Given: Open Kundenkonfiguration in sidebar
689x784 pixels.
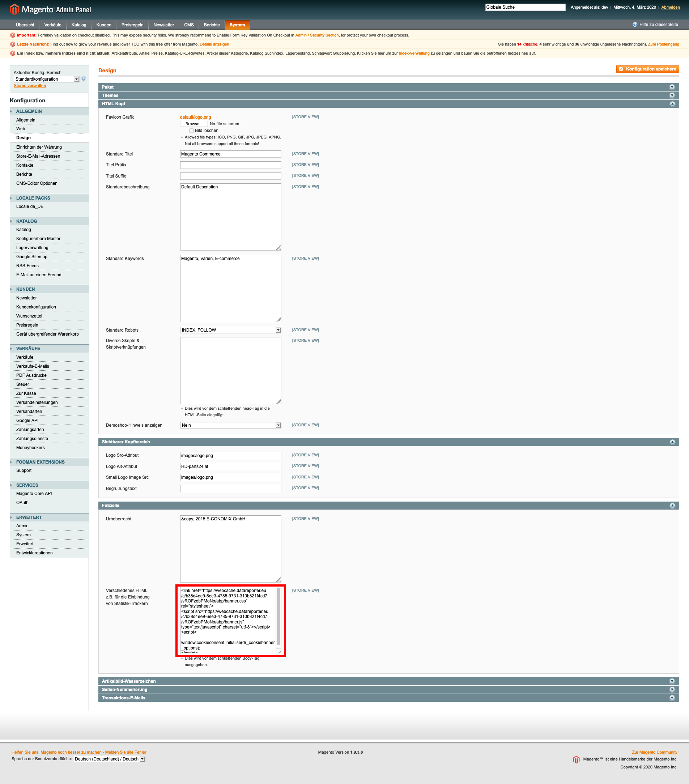Looking at the screenshot, I should click(36, 307).
